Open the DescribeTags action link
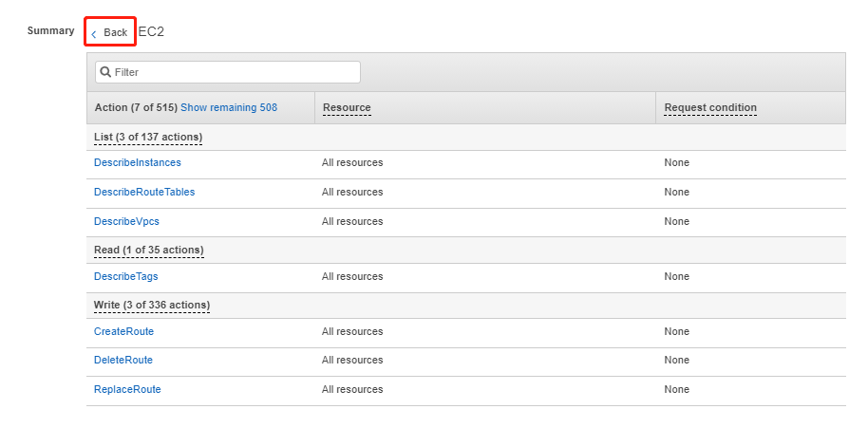868x428 pixels. (x=126, y=277)
